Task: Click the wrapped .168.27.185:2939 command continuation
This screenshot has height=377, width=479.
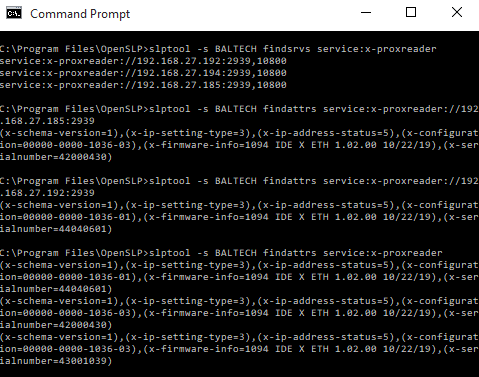Action: click(x=47, y=121)
